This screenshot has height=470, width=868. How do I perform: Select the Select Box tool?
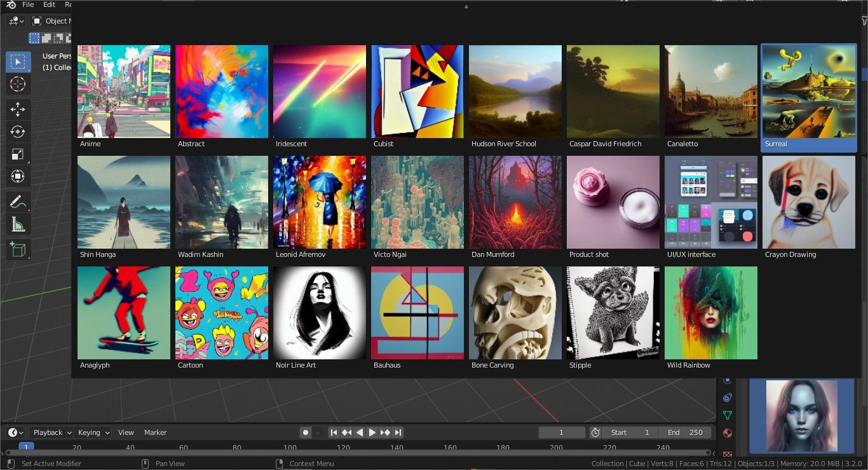pyautogui.click(x=18, y=62)
